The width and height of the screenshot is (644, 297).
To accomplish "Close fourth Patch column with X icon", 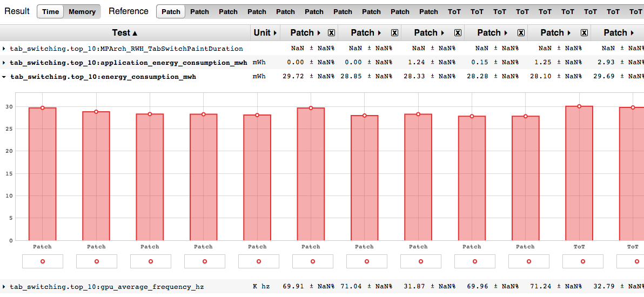I will (521, 33).
